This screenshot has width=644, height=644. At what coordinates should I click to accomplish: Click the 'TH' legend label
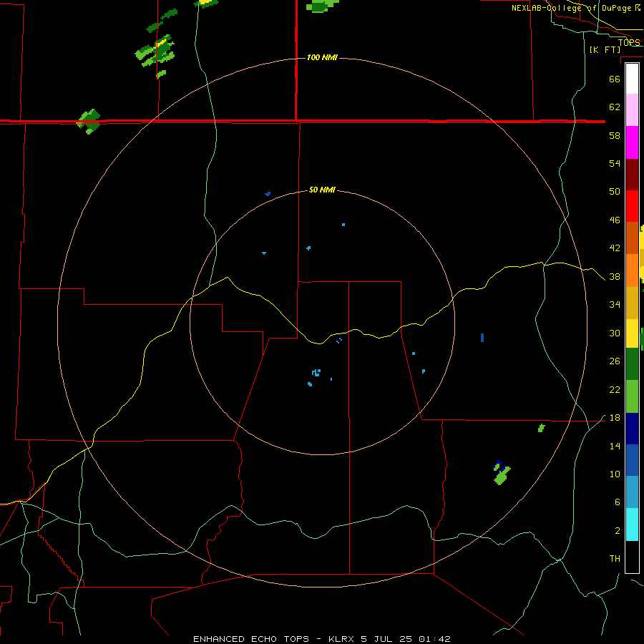(615, 559)
